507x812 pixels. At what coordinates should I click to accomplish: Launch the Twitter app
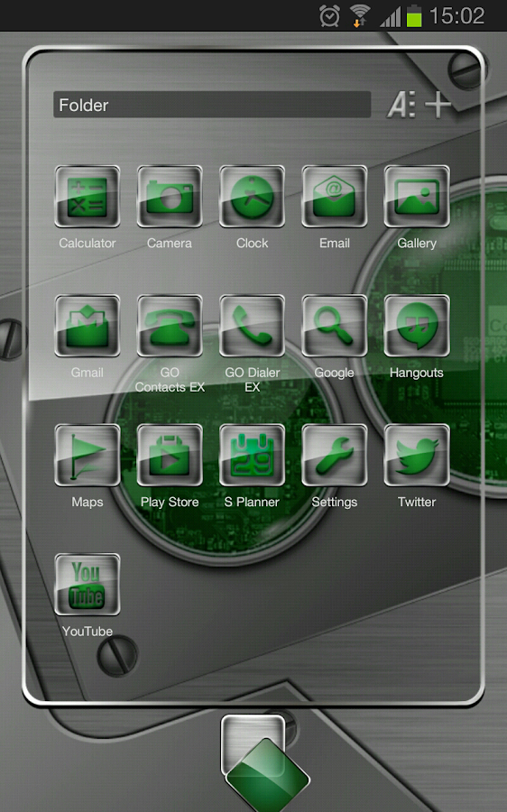417,456
